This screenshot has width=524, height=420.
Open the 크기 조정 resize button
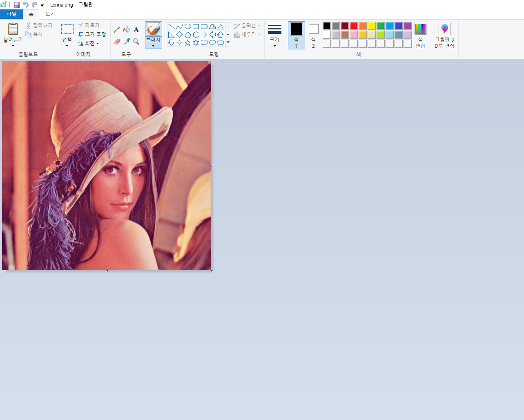(92, 34)
